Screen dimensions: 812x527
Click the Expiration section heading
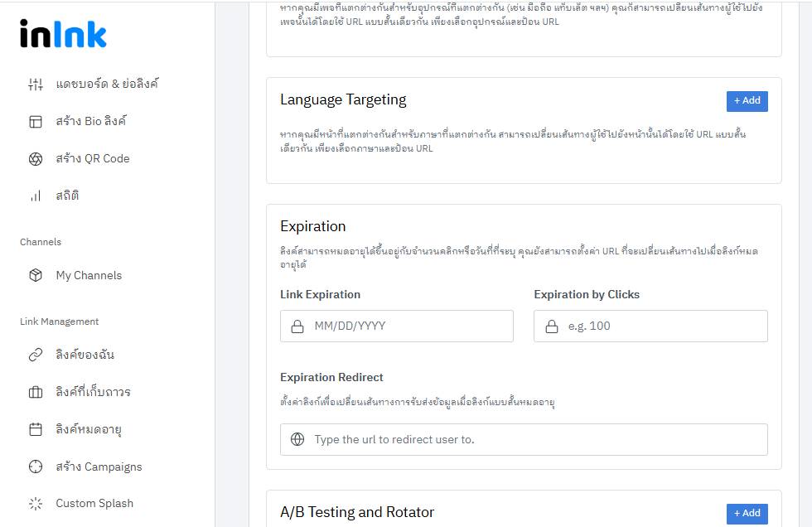(x=313, y=226)
